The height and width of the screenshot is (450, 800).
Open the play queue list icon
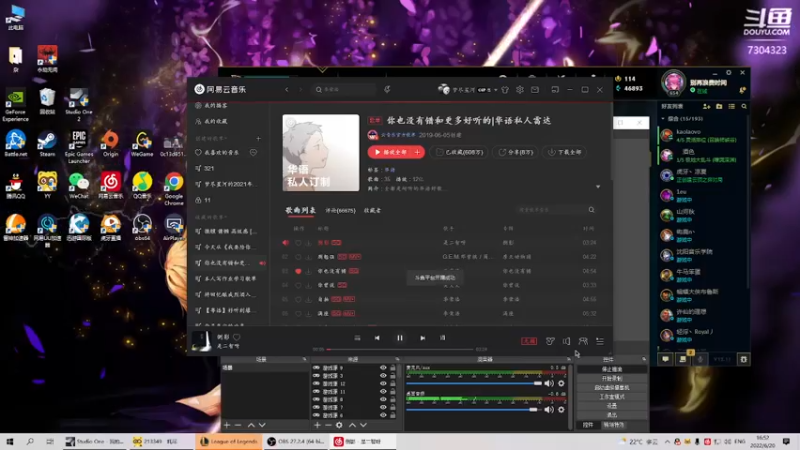click(x=600, y=341)
